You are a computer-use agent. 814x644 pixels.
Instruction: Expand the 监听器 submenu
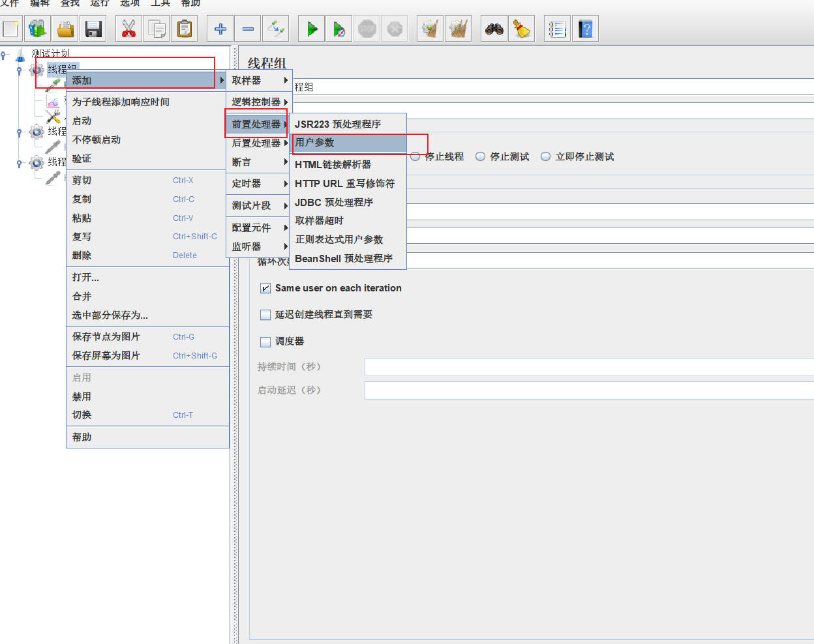(259, 246)
